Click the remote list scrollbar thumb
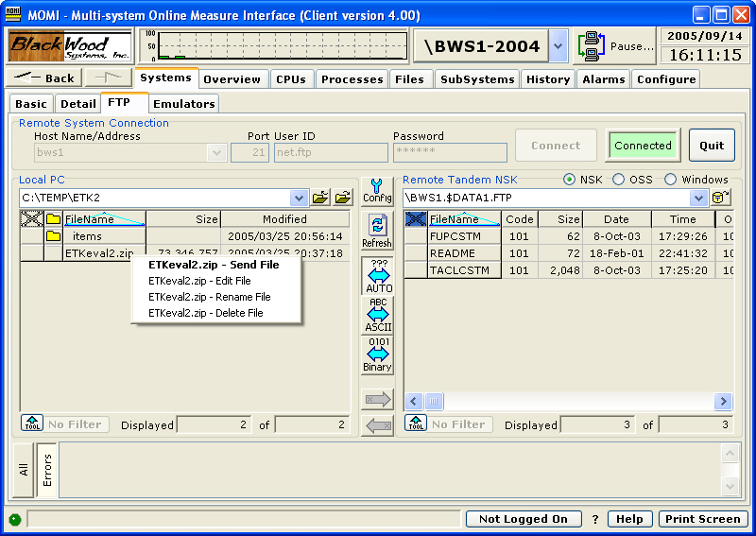 [434, 401]
